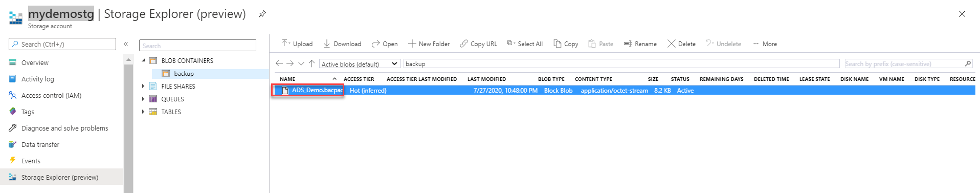Create a New Folder
This screenshot has height=193, width=980.
click(x=429, y=44)
